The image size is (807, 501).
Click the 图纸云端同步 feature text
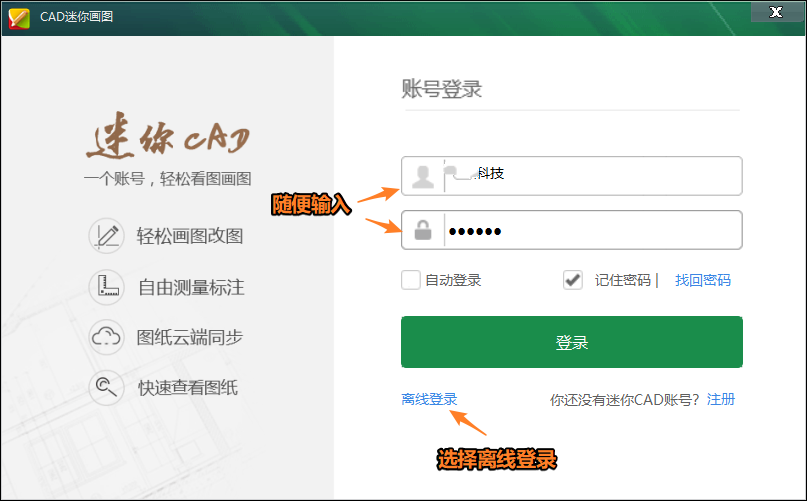[x=189, y=337]
